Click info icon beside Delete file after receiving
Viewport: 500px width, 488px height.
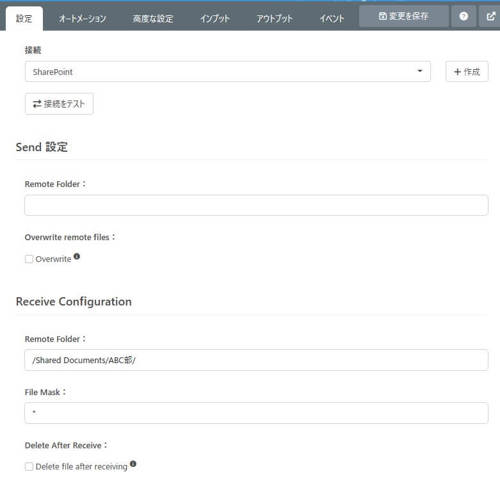tap(133, 464)
